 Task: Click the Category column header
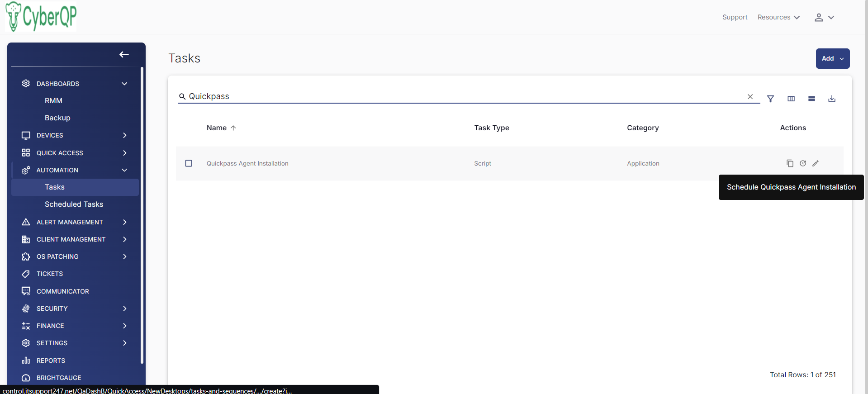pyautogui.click(x=643, y=128)
